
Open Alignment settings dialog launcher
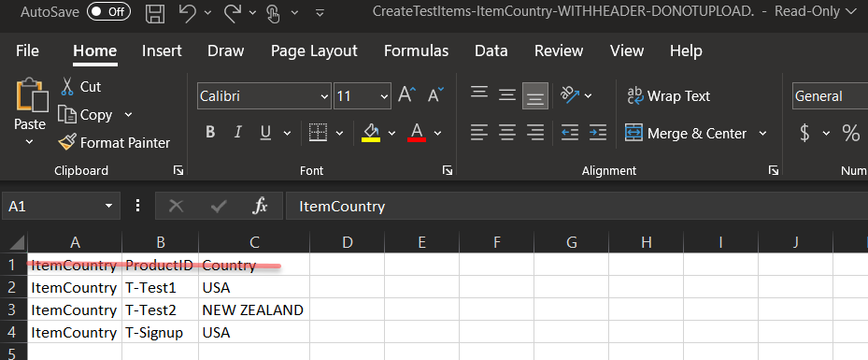coord(774,170)
